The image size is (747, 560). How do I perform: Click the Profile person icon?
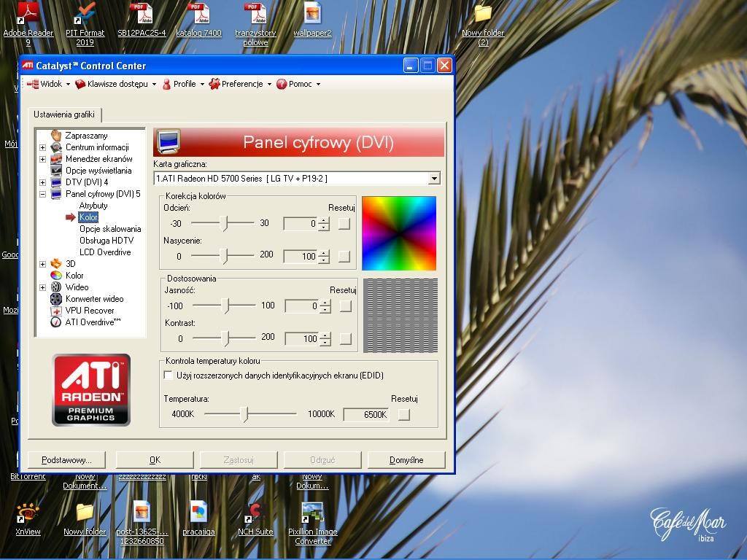pos(166,84)
